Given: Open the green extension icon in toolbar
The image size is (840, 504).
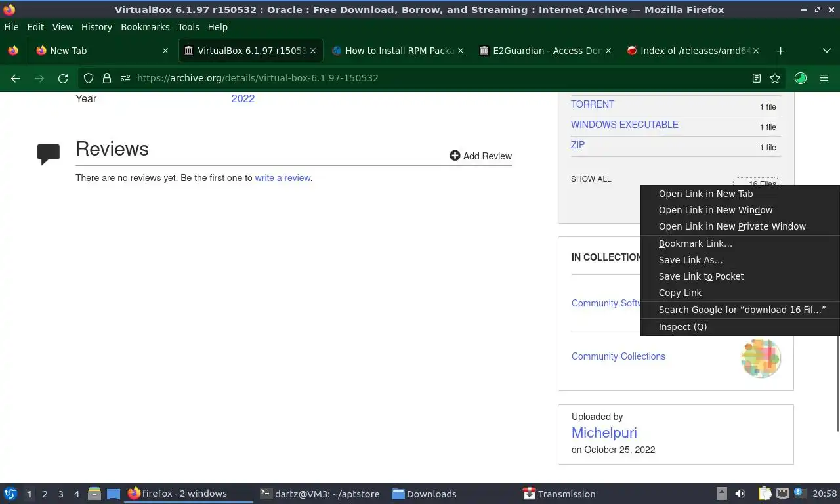Looking at the screenshot, I should tap(800, 78).
